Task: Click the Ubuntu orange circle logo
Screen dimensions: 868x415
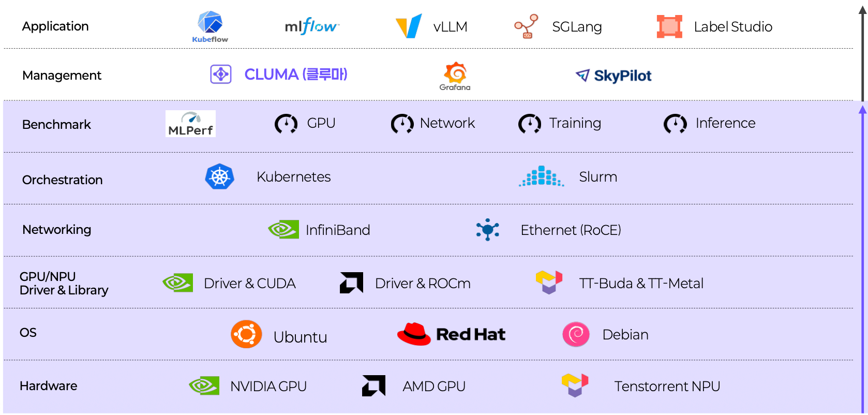Action: 246,334
